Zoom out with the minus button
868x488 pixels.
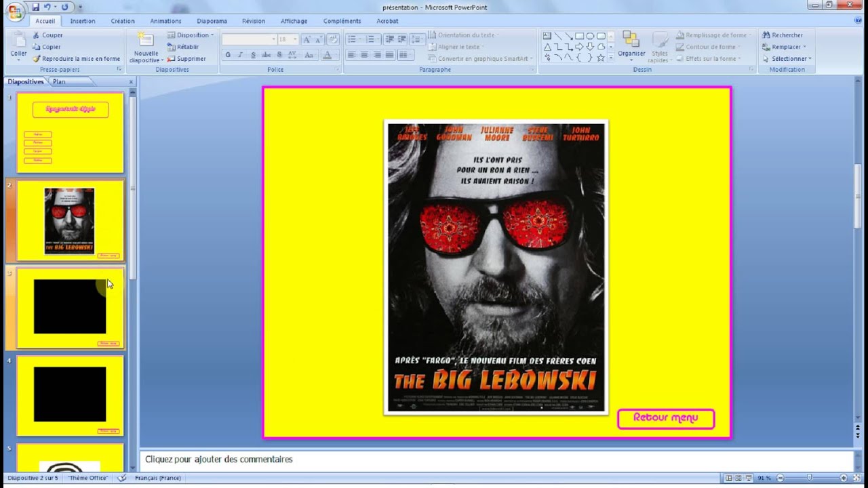[x=780, y=478]
